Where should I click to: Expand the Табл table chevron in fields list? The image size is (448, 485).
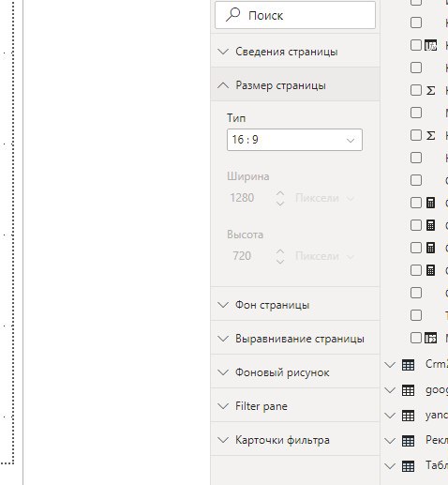point(390,466)
